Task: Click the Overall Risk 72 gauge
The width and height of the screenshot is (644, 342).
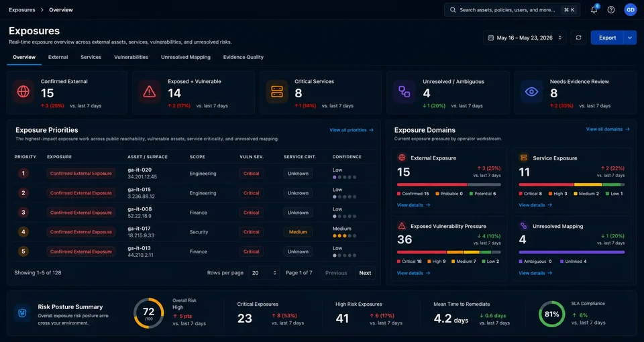Action: [x=149, y=313]
